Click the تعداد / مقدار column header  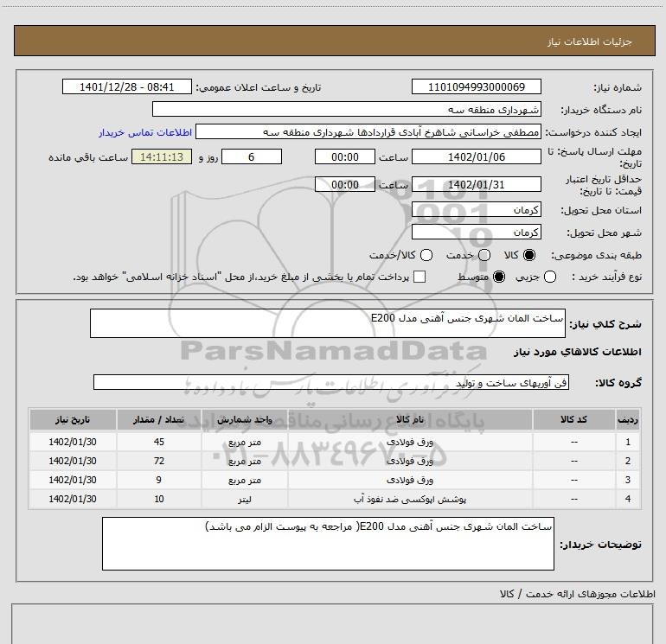[159, 419]
